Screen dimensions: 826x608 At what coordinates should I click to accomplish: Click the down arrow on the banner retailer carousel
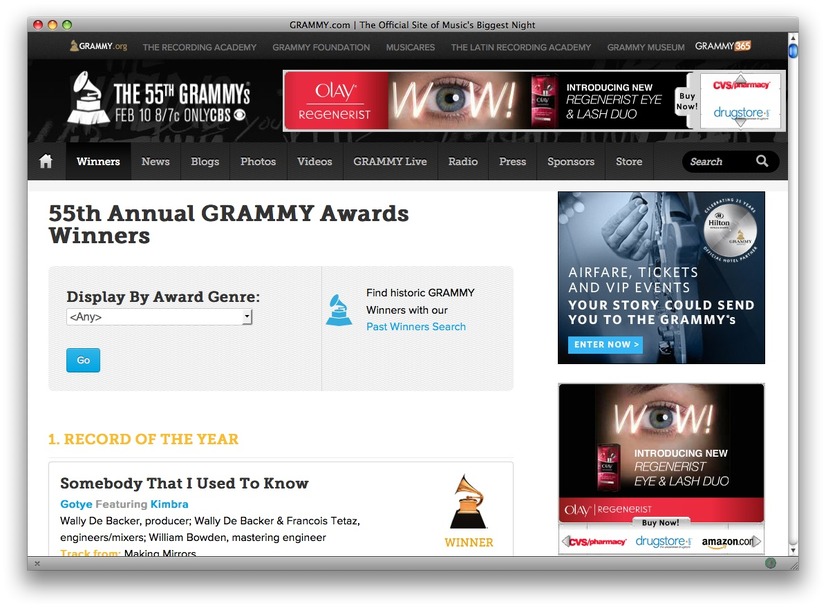740,122
